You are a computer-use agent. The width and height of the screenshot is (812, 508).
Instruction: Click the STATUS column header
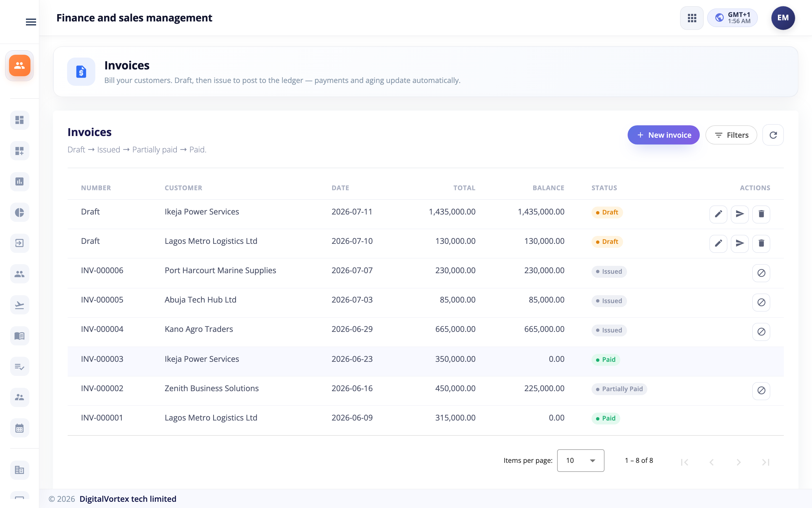(604, 188)
